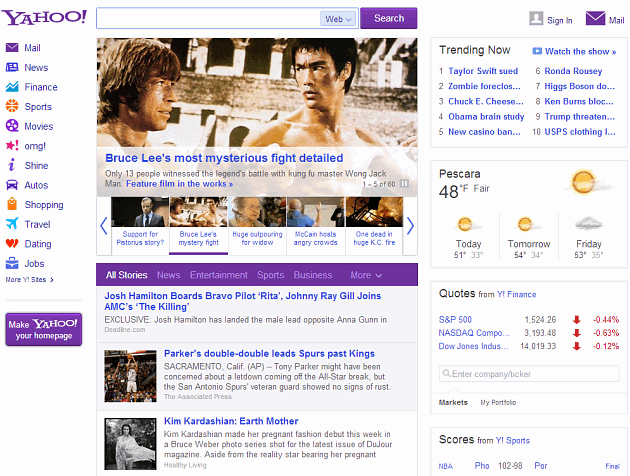Image resolution: width=630 pixels, height=476 pixels.
Task: Click the Friday forecast cloud icon
Action: tap(589, 224)
